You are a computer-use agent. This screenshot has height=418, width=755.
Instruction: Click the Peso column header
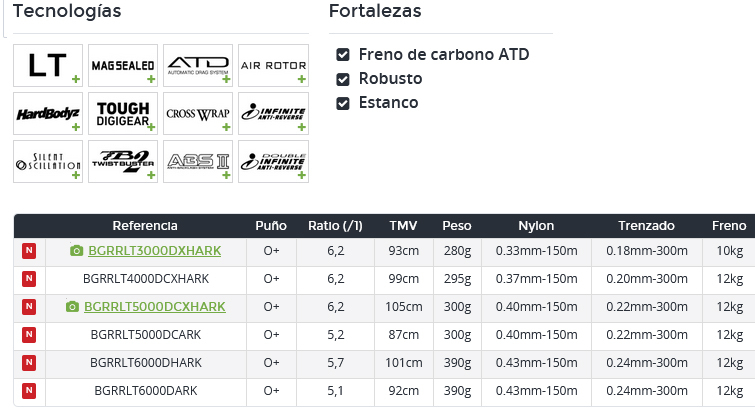[457, 226]
